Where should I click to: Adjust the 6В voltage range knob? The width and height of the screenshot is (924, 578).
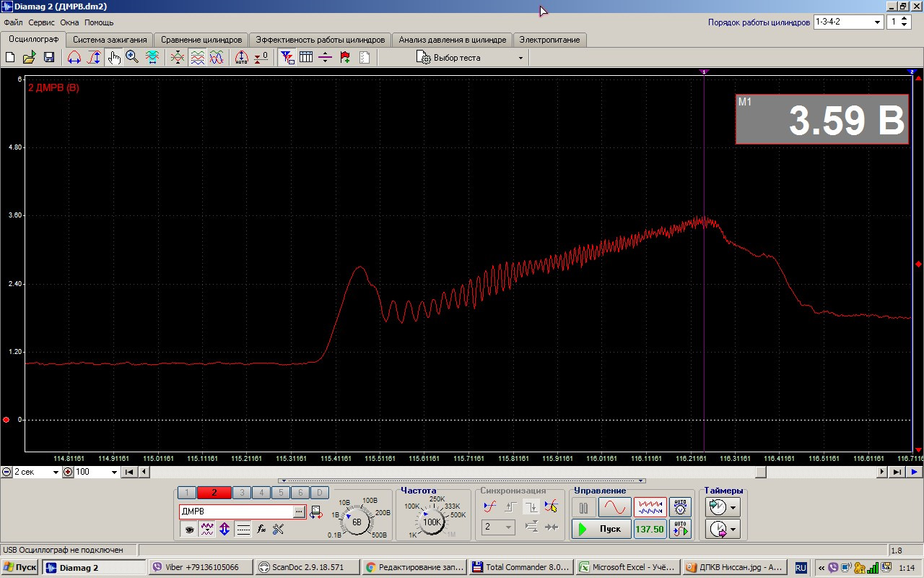point(356,521)
